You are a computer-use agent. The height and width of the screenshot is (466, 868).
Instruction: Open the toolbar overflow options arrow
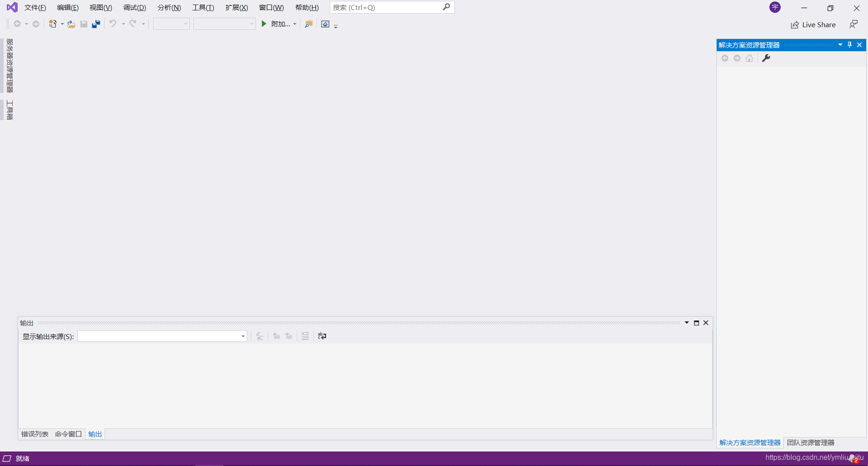coord(336,26)
